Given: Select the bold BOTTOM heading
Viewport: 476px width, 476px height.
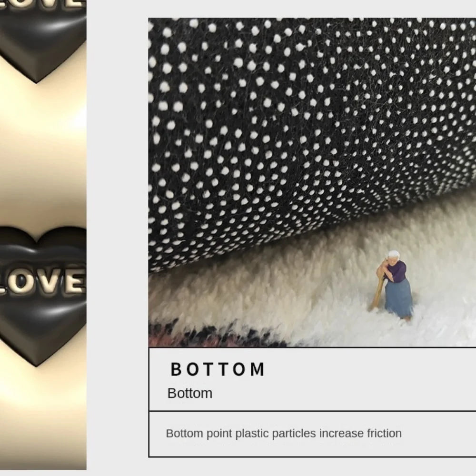Looking at the screenshot, I should [218, 369].
